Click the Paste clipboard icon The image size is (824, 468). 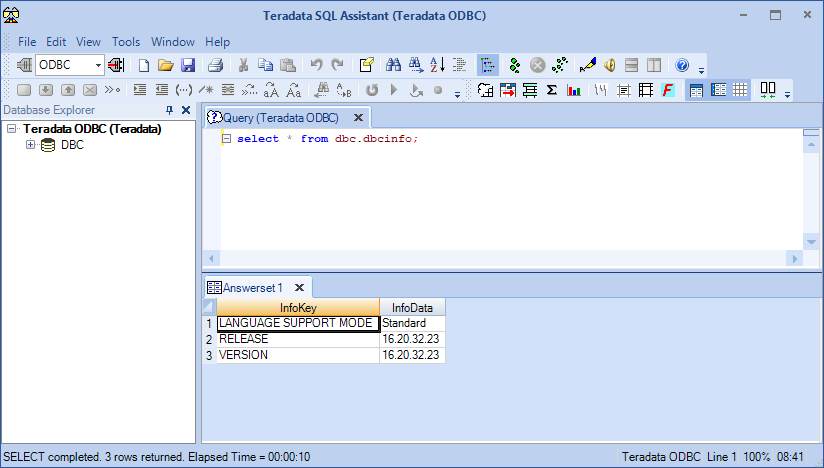point(288,65)
